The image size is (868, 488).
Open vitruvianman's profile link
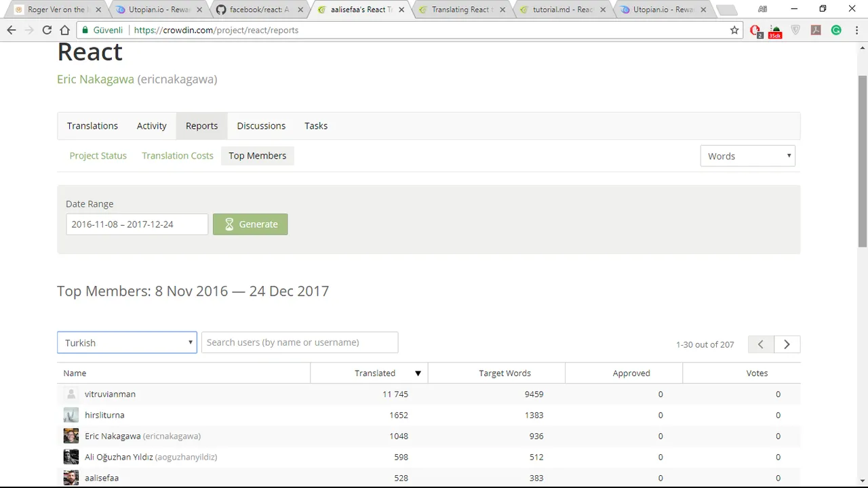pos(110,394)
